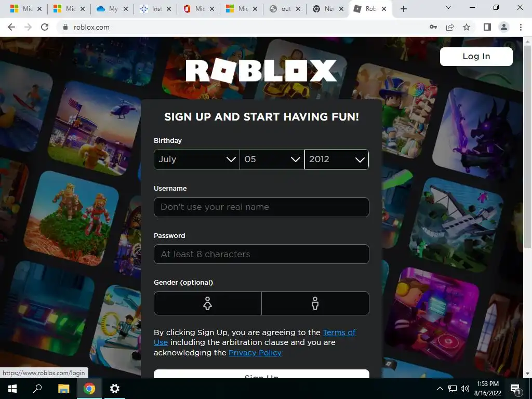Open a new tab with the plus button

(x=403, y=9)
